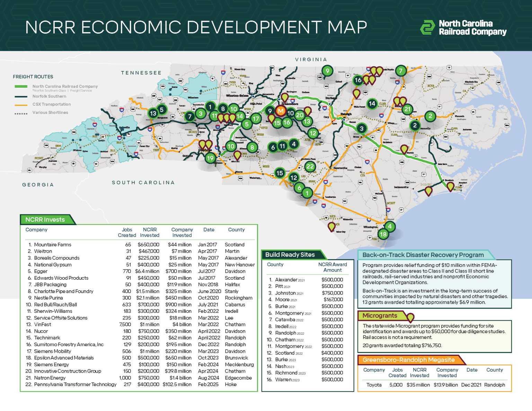Click the Edgecombe county cell

click(x=238, y=378)
